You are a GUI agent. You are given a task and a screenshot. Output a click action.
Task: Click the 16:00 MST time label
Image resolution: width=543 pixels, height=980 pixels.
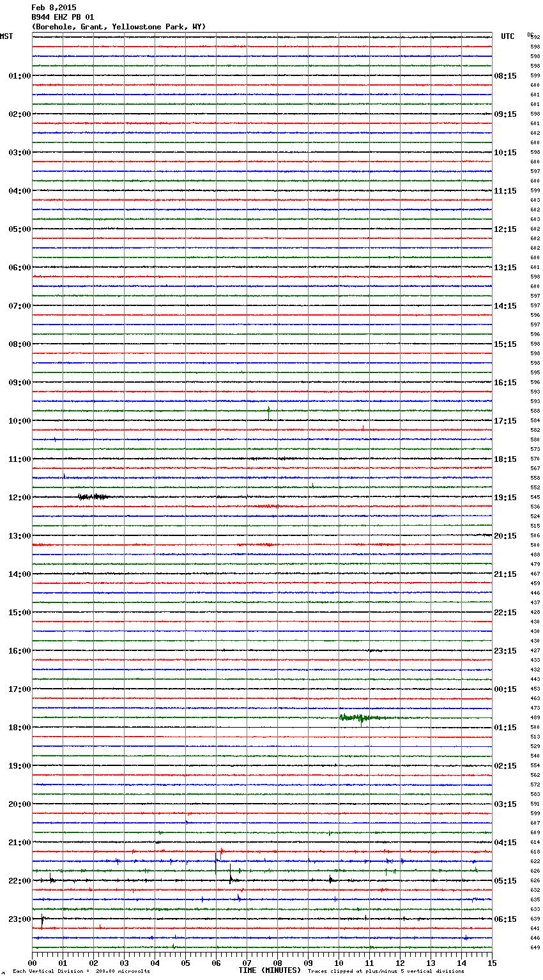(x=20, y=651)
